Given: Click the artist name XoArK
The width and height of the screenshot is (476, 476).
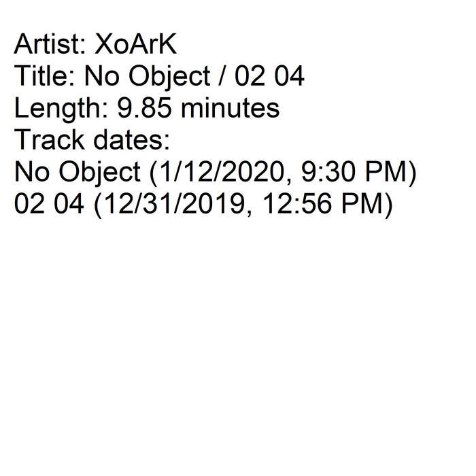Looking at the screenshot, I should pos(138,45).
